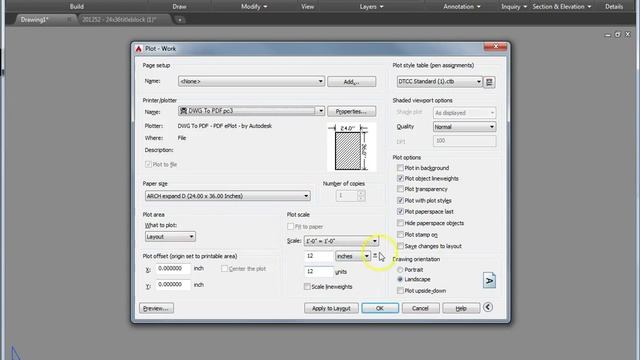Click the Add page setup button
Viewport: 640px width, 360px height.
tap(351, 82)
